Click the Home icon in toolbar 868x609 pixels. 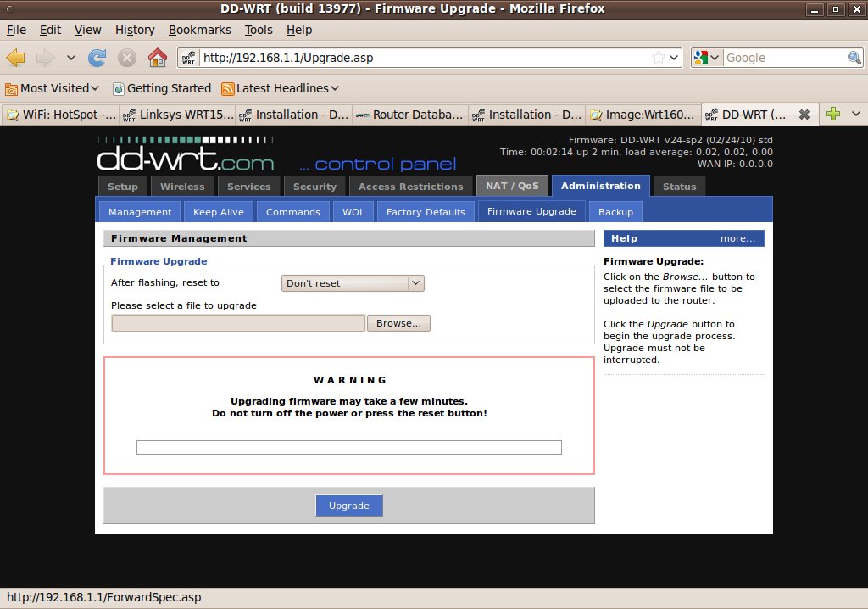[157, 58]
